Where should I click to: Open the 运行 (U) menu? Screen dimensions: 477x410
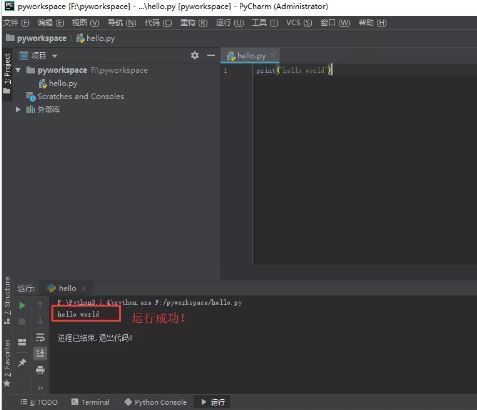point(230,23)
